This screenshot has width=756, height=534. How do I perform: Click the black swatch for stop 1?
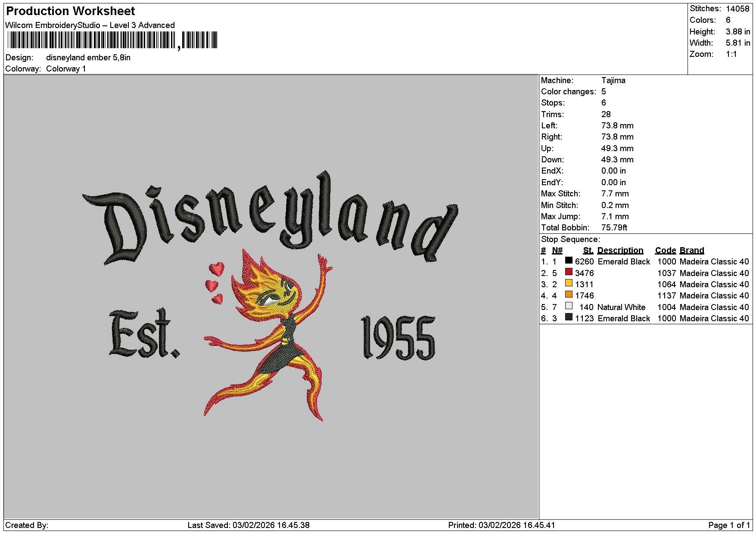pos(569,261)
